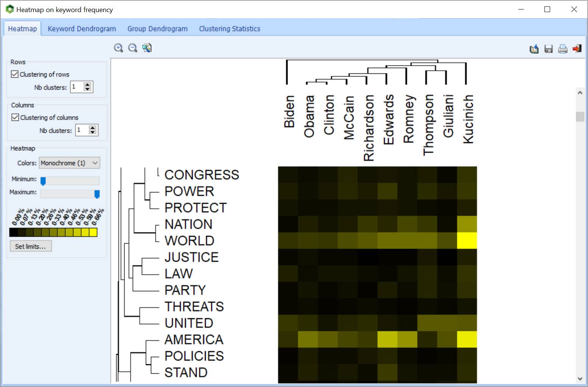Click the Richardson column label
This screenshot has height=387, width=588.
pyautogui.click(x=369, y=128)
